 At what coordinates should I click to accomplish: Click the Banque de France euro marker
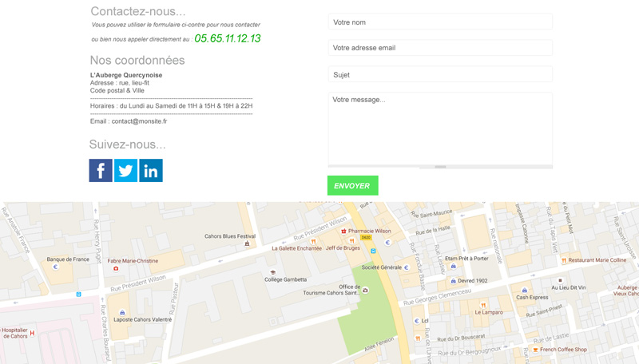(x=55, y=267)
